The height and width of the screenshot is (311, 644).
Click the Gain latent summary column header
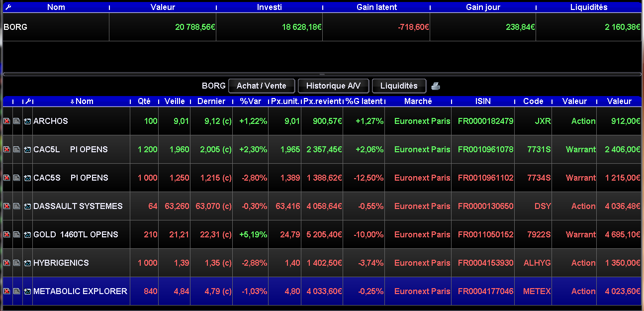(376, 7)
